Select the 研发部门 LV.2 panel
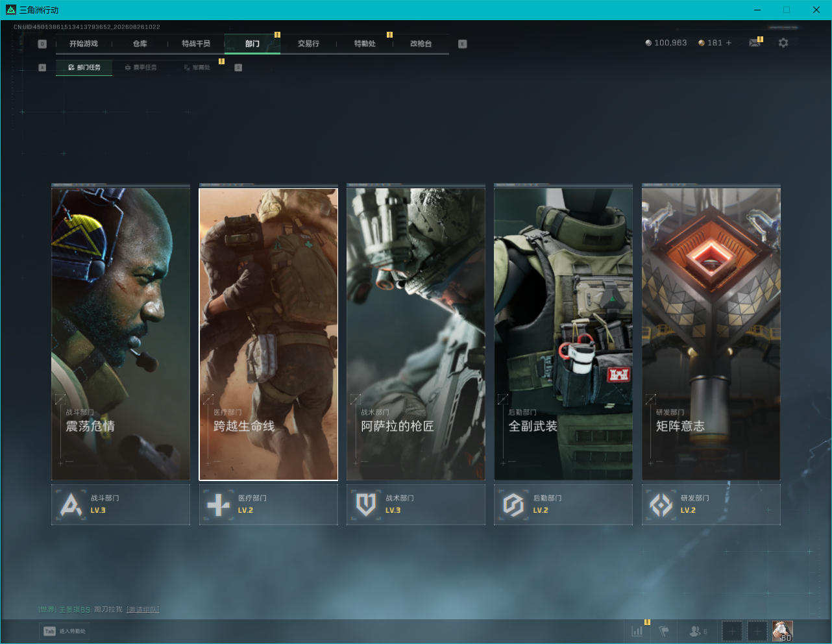This screenshot has height=644, width=832. click(x=711, y=504)
